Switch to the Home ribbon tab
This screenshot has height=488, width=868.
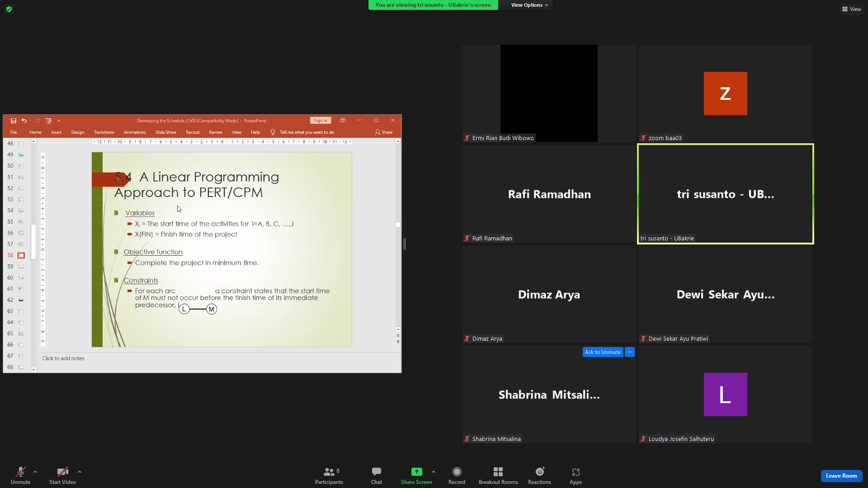point(35,132)
